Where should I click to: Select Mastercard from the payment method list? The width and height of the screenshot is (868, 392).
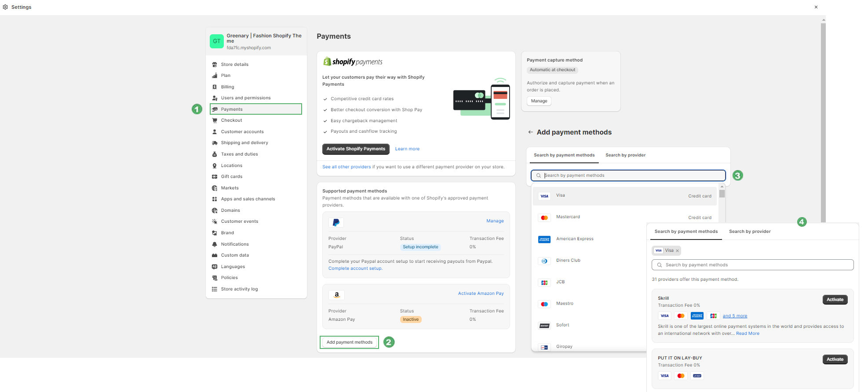625,218
